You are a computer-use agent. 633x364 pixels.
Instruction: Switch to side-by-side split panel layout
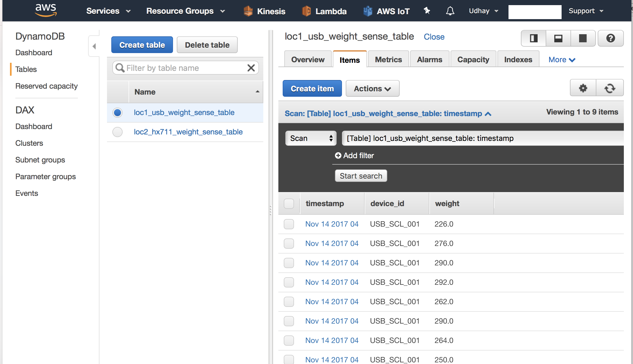pyautogui.click(x=534, y=38)
